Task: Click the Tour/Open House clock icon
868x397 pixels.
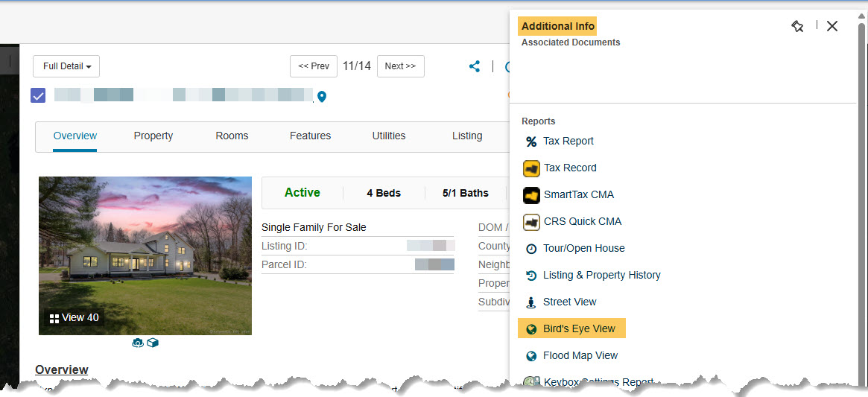Action: [x=531, y=250]
